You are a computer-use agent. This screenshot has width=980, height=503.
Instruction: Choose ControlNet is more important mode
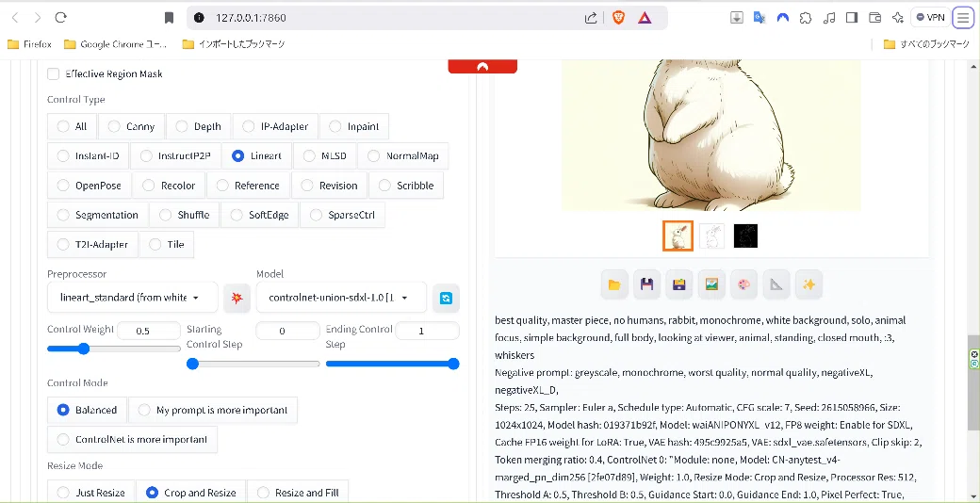133,439
